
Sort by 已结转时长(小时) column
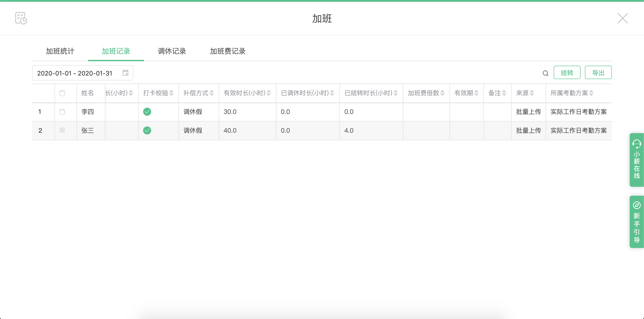[x=396, y=93]
